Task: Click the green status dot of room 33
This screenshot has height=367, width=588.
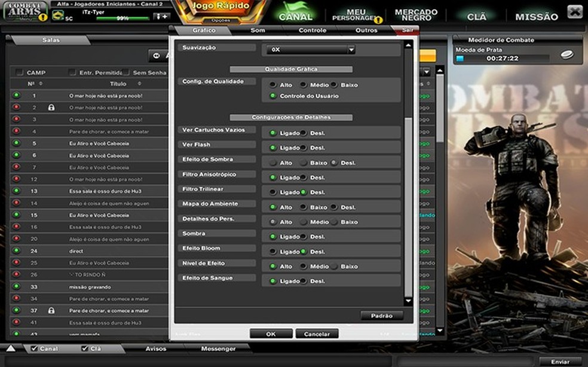Action: coord(16,287)
